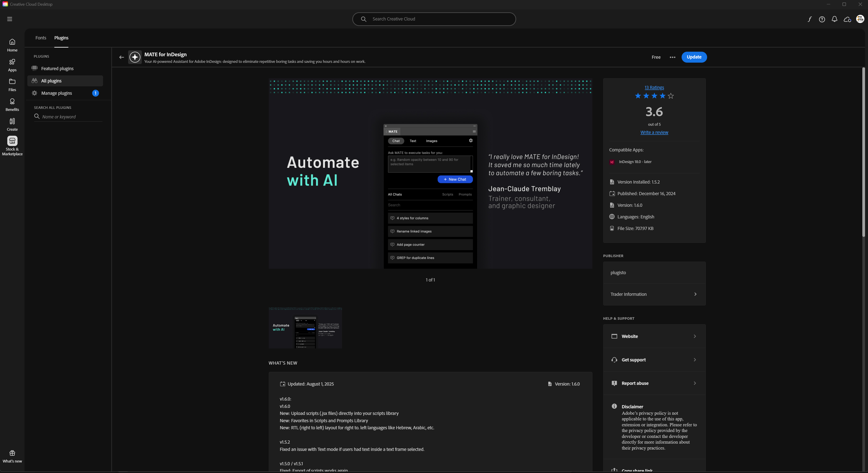Open the three-dot more options menu
Viewport: 868px width, 473px height.
(x=673, y=57)
